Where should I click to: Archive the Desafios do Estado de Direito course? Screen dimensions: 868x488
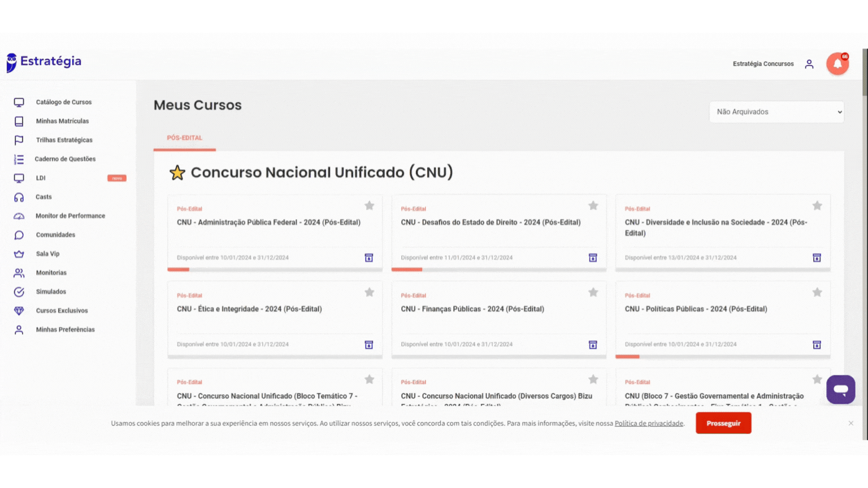[x=593, y=258]
